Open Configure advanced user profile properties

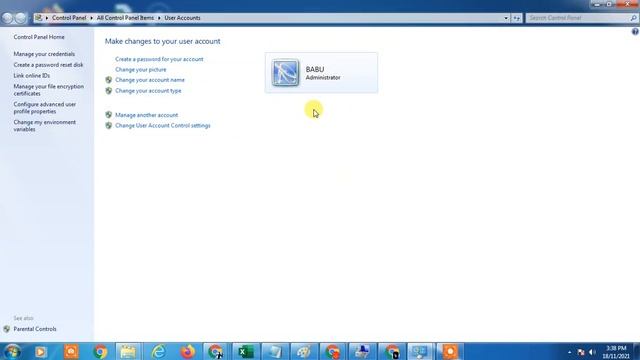(x=44, y=108)
